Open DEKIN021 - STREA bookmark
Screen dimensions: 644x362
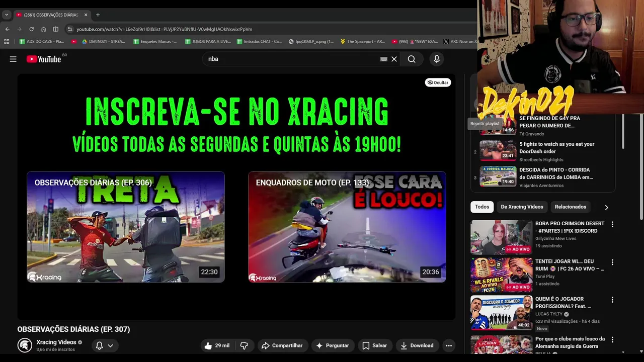click(104, 41)
